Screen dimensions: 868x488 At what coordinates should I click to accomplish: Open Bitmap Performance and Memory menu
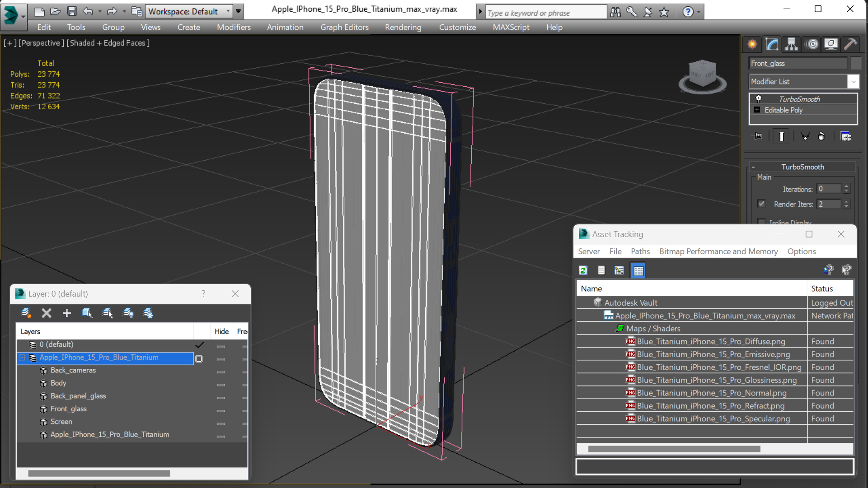tap(718, 251)
